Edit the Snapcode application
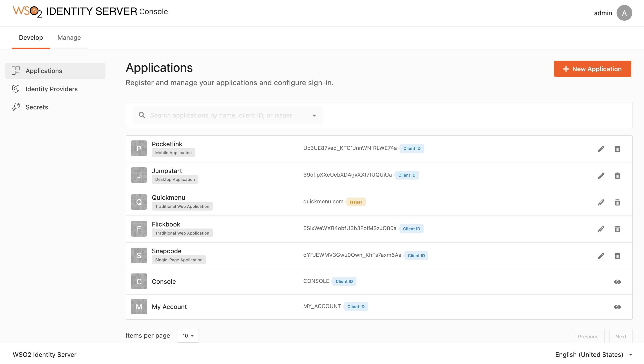644x364 pixels. coord(601,255)
